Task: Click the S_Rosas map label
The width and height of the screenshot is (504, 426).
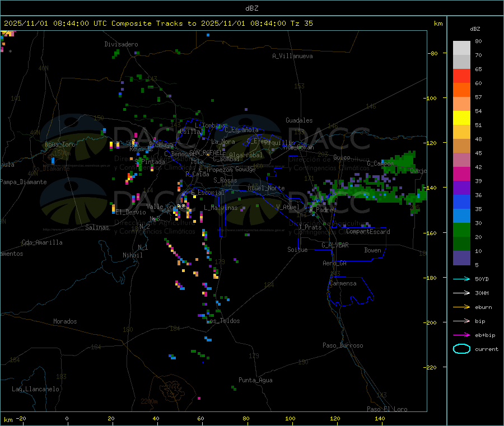Action: point(225,180)
